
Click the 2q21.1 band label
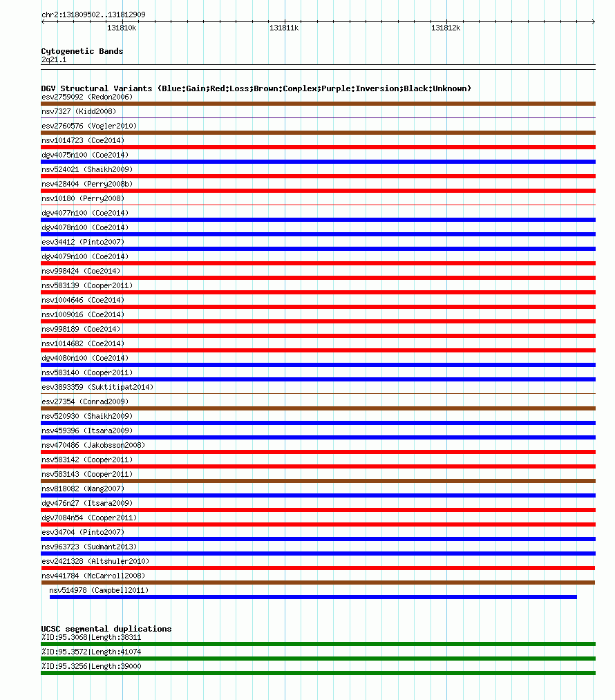tap(54, 60)
